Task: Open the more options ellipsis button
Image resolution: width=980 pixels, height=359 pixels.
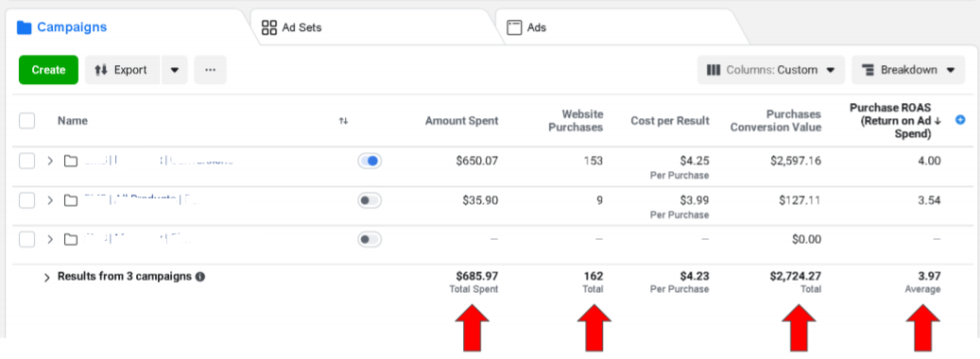Action: 210,70
